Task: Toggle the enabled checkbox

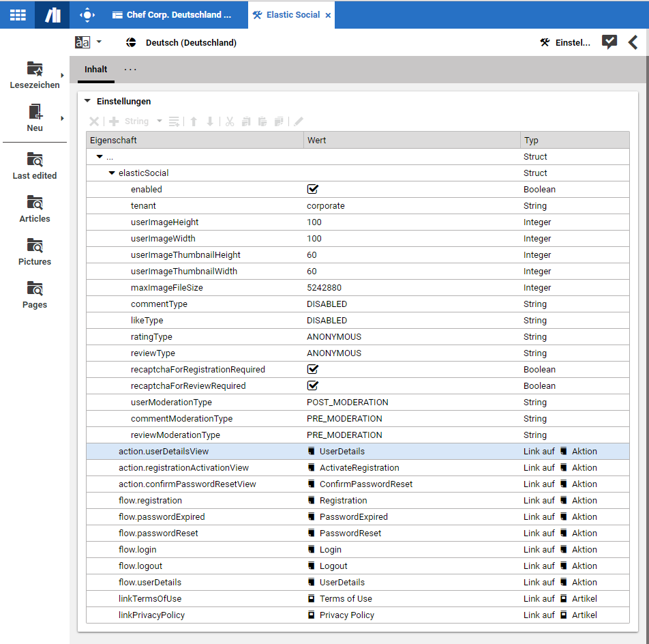Action: [x=313, y=190]
